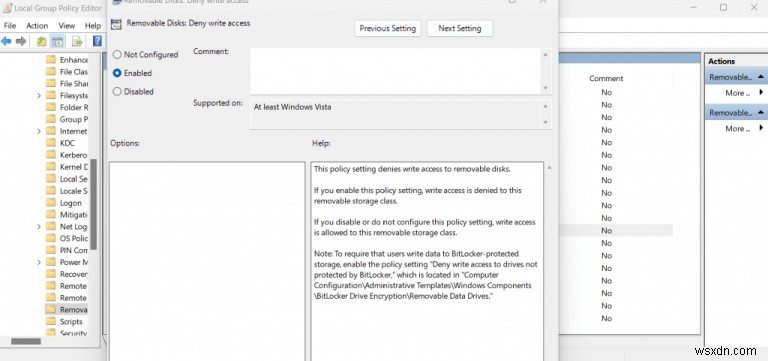Select the Mitigati folder
Viewport: 768px width, 361px height.
67,215
